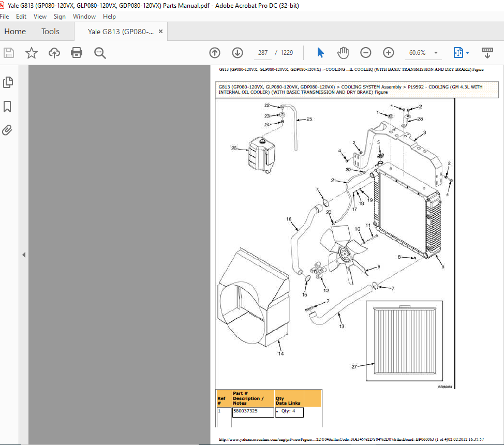Select the Yale G813 document tab
Screen dimensions: 504x445
point(121,32)
